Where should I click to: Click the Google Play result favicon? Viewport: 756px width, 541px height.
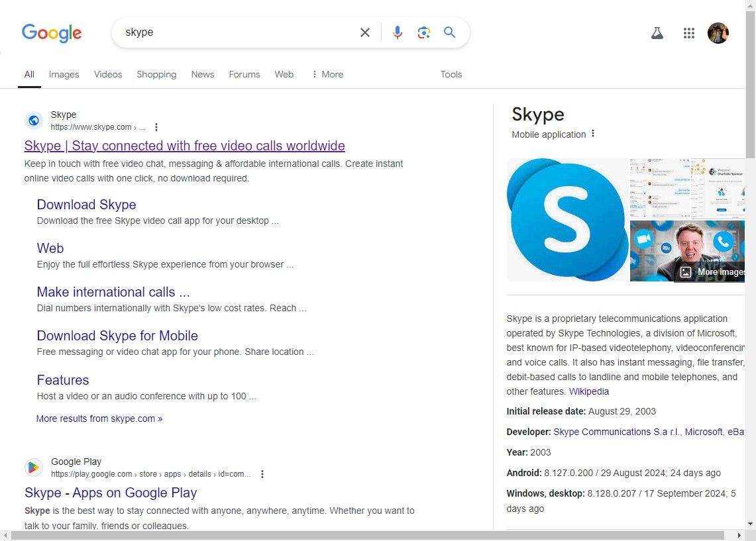pos(34,467)
